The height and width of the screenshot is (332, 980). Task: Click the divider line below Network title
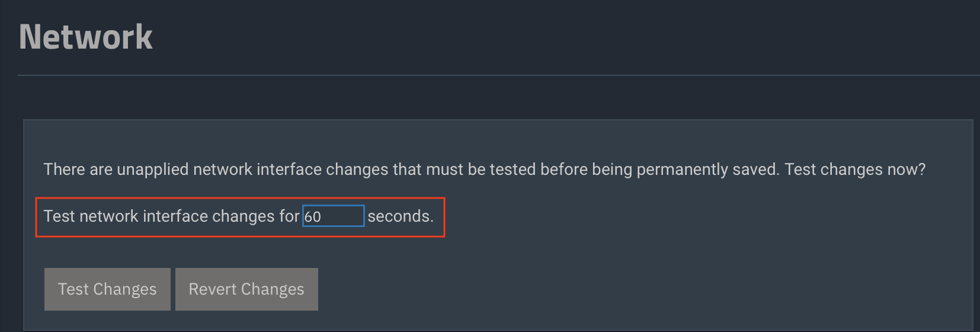pyautogui.click(x=498, y=75)
